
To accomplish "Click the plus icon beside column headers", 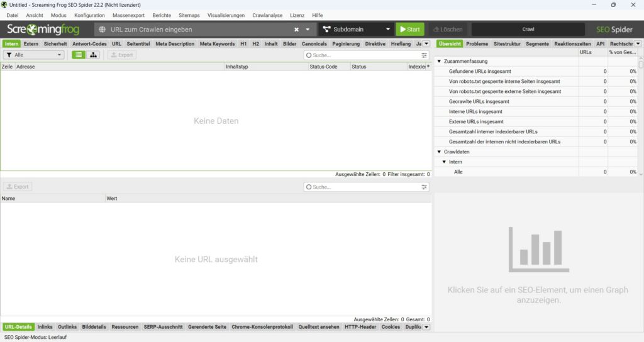I will pyautogui.click(x=428, y=67).
